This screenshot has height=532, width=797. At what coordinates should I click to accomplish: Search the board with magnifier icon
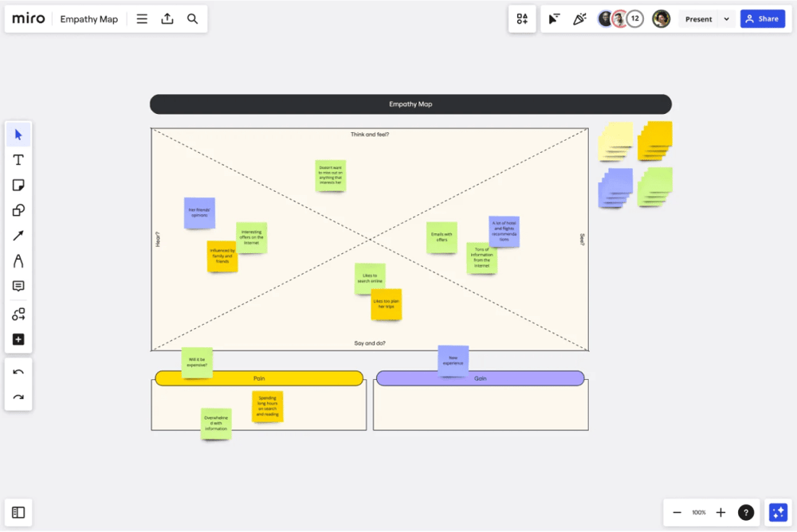(193, 19)
